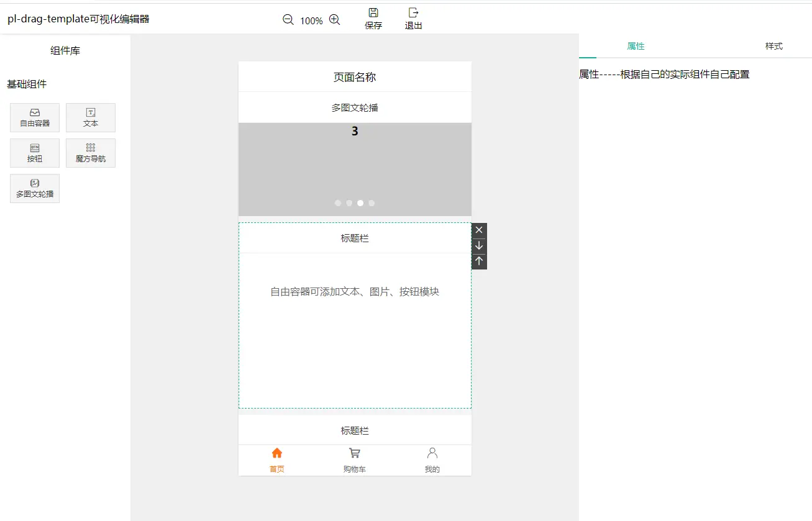The height and width of the screenshot is (521, 812).
Task: Select the 自由容器 component
Action: coord(35,117)
